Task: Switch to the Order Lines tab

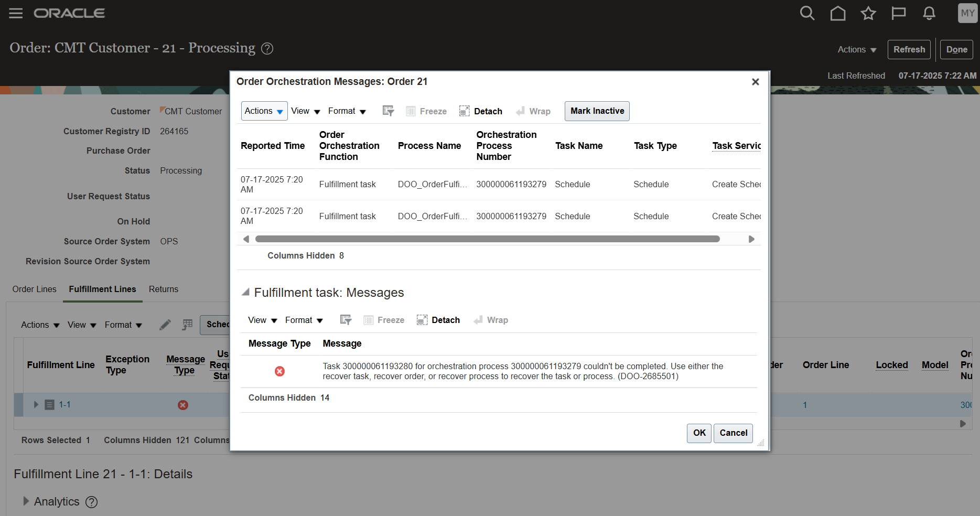Action: click(x=35, y=289)
